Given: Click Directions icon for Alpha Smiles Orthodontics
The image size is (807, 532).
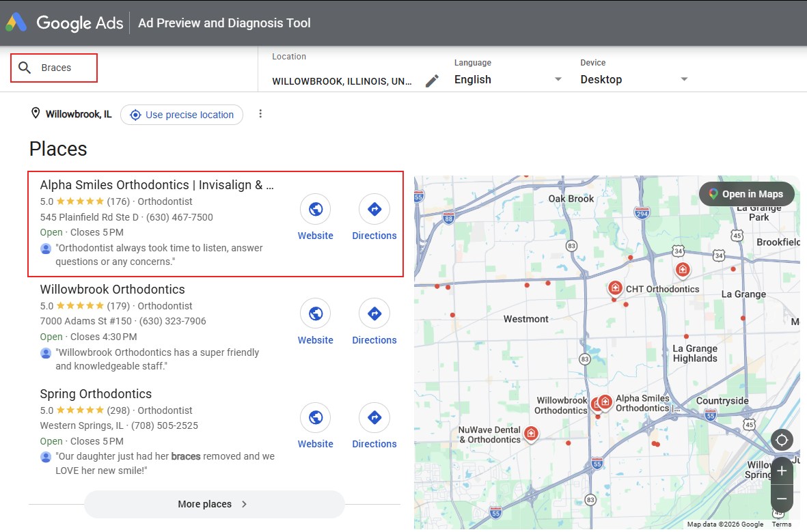Looking at the screenshot, I should click(374, 209).
